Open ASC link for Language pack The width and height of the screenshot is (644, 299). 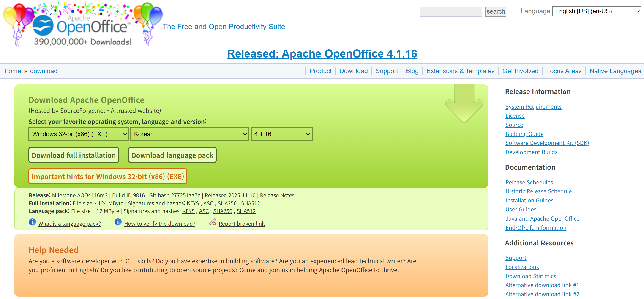(x=204, y=211)
